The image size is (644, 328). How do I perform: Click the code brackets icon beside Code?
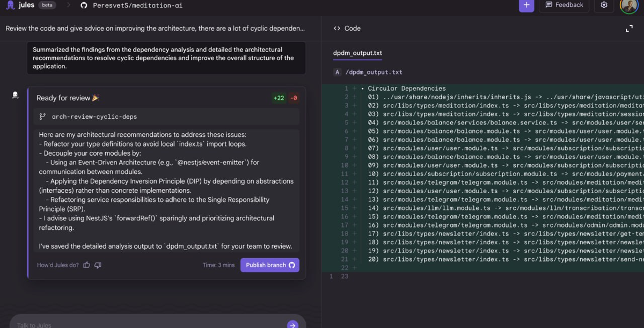[x=337, y=28]
